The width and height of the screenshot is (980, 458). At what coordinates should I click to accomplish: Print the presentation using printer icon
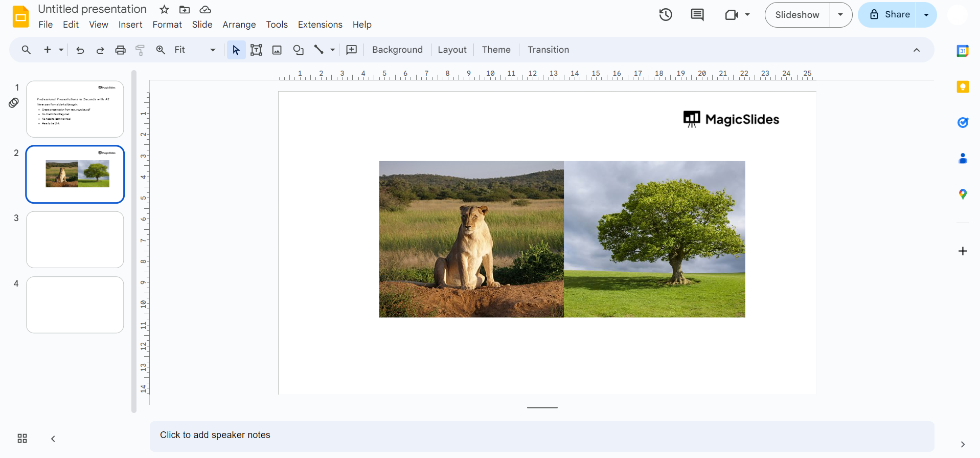coord(120,50)
